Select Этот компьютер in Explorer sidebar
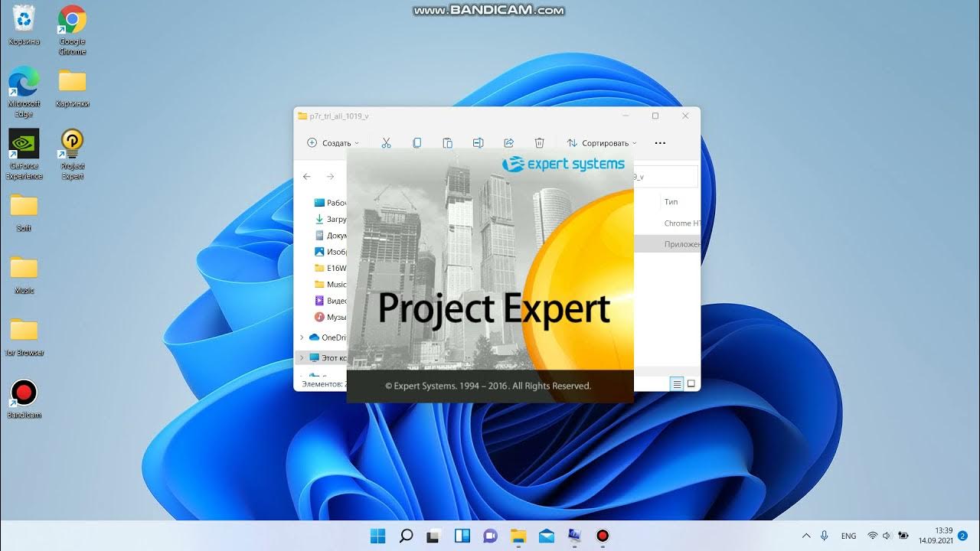The width and height of the screenshot is (980, 551). pos(328,357)
